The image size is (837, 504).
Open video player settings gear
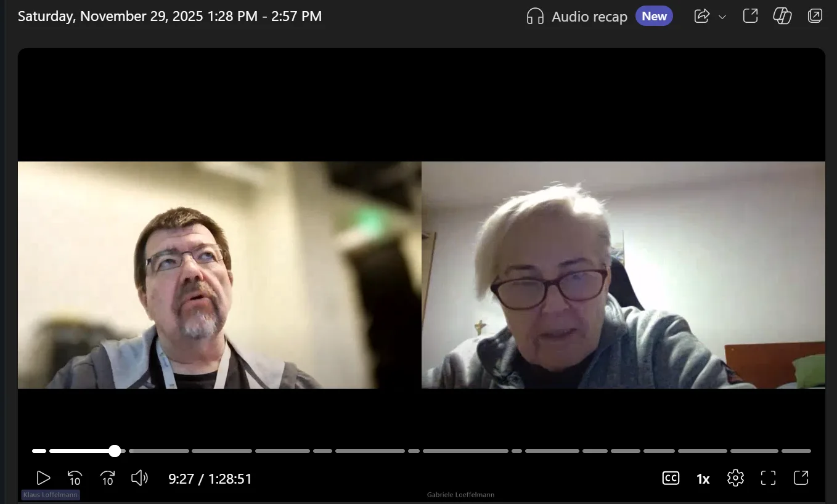735,478
